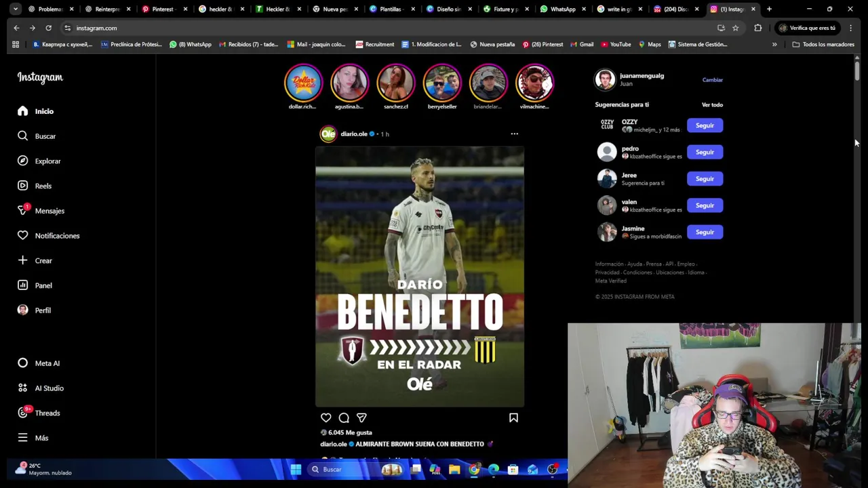Open the YouTube bookmark

tap(615, 45)
